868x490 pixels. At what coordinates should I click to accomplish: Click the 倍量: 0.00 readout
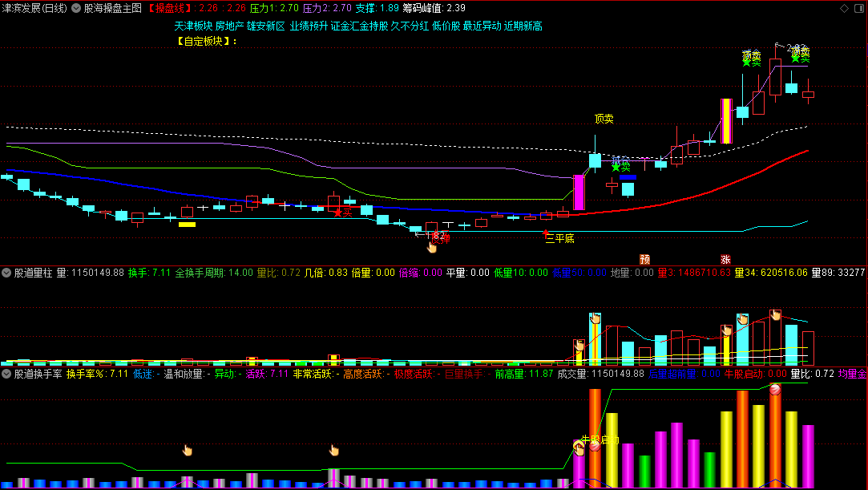(373, 273)
